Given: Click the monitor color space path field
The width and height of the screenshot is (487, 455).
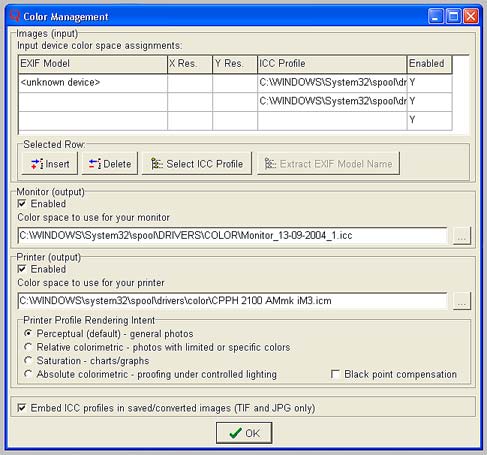Looking at the screenshot, I should pyautogui.click(x=232, y=235).
